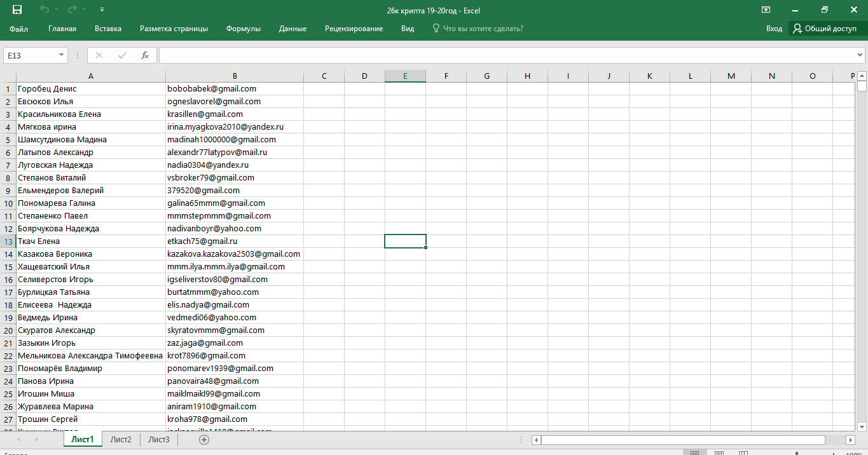868x455 pixels.
Task: Click the horizontal scrollbar thumb
Action: tap(683, 440)
